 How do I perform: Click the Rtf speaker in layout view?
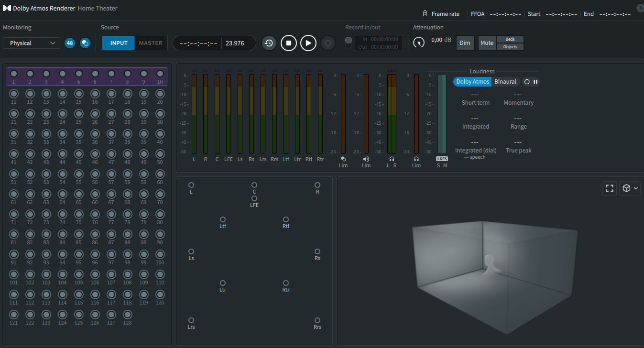click(x=286, y=219)
